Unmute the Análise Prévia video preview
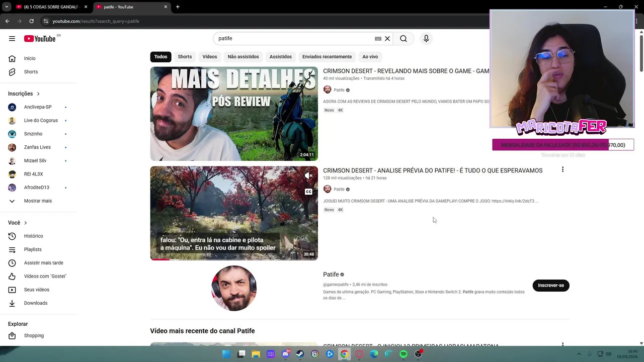This screenshot has height=362, width=644. (x=308, y=175)
